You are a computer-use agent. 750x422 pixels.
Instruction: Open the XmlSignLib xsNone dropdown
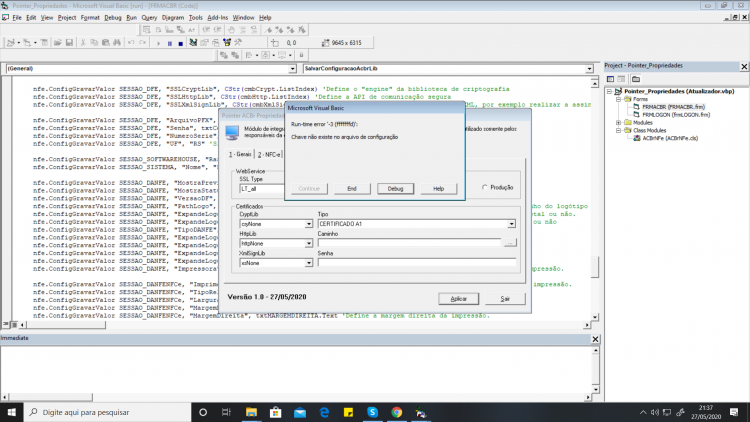[309, 263]
